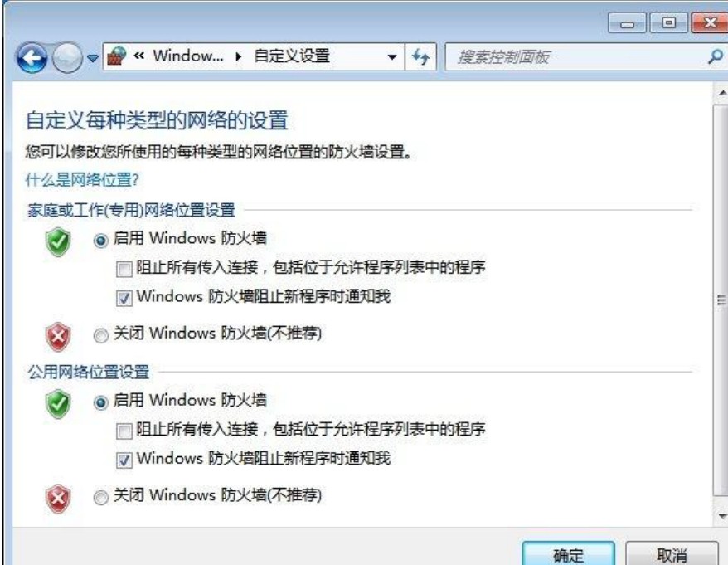Click the 确定 button
This screenshot has height=565, width=728.
point(568,555)
